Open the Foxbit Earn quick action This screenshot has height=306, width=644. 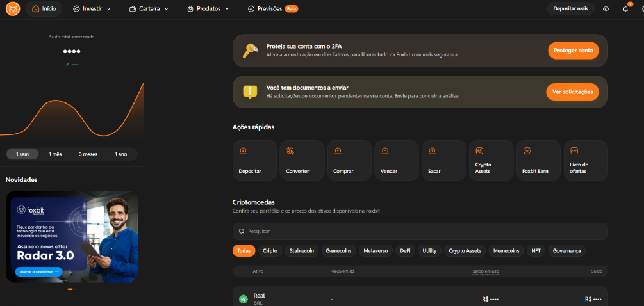(538, 161)
